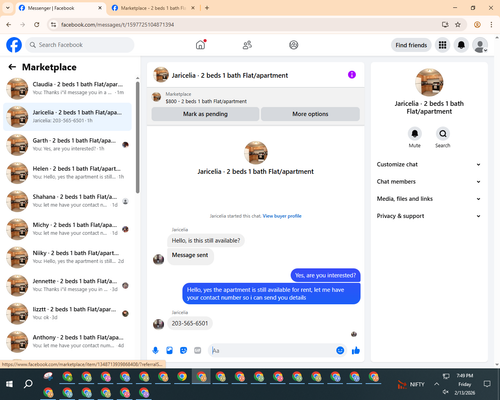The image size is (500, 400).
Task: Open the notifications bell in header
Action: (461, 45)
